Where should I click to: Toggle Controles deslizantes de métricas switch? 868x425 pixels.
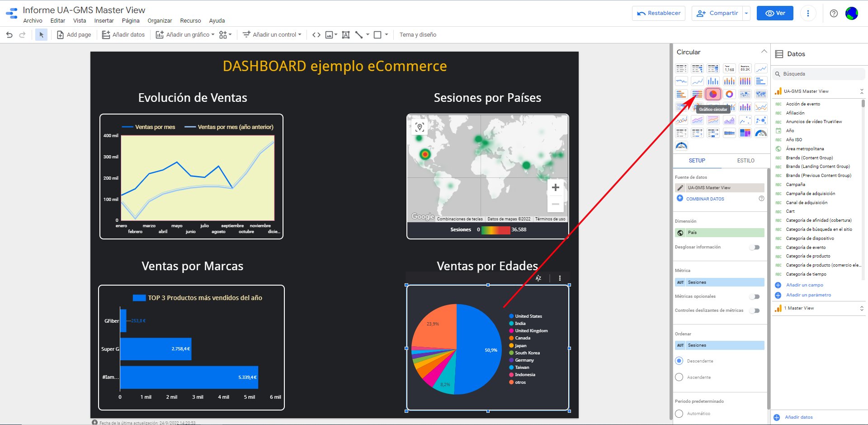point(755,311)
